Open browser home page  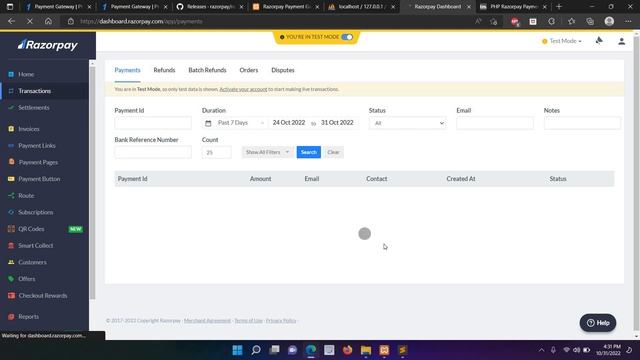pos(48,21)
